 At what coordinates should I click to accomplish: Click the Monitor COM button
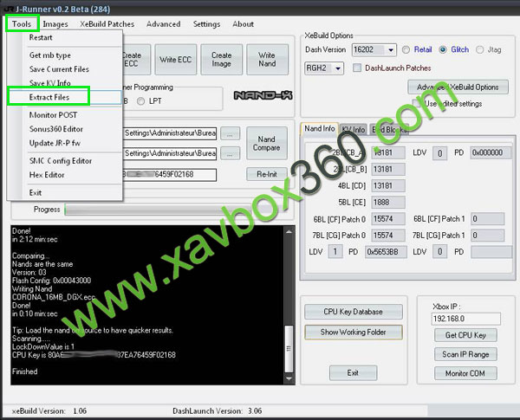[x=465, y=373]
